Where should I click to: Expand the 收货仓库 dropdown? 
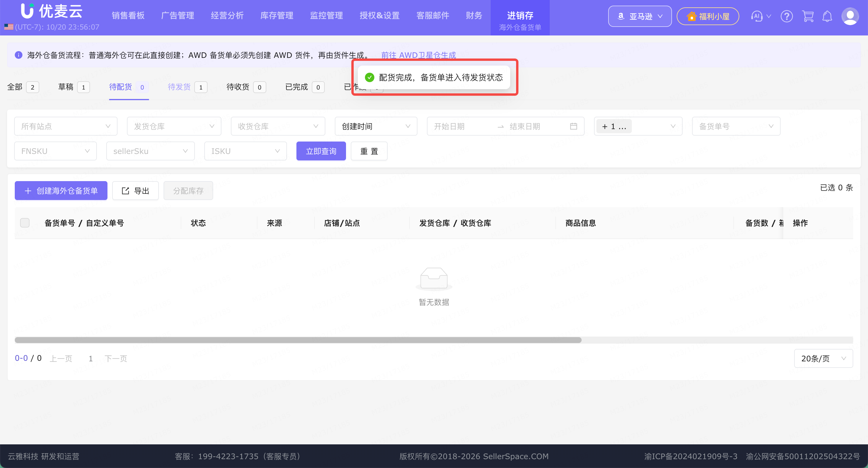278,126
